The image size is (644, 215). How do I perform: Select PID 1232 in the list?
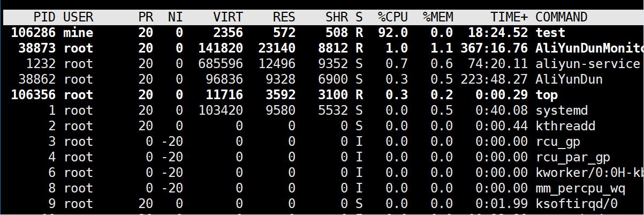tap(41, 64)
